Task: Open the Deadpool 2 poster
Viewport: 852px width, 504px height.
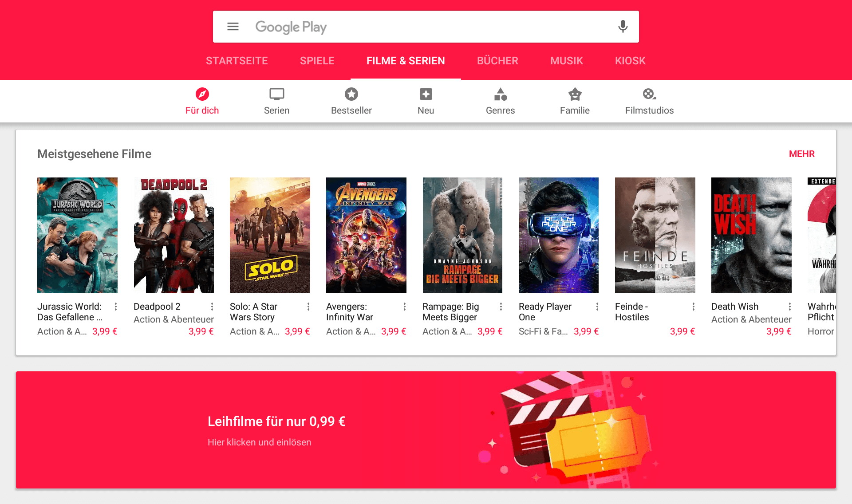Action: [174, 235]
